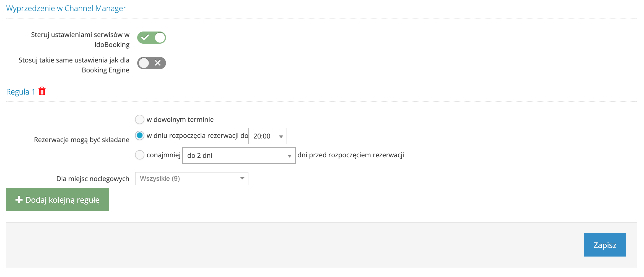Select the 'conajmniej' radio option

click(x=140, y=155)
